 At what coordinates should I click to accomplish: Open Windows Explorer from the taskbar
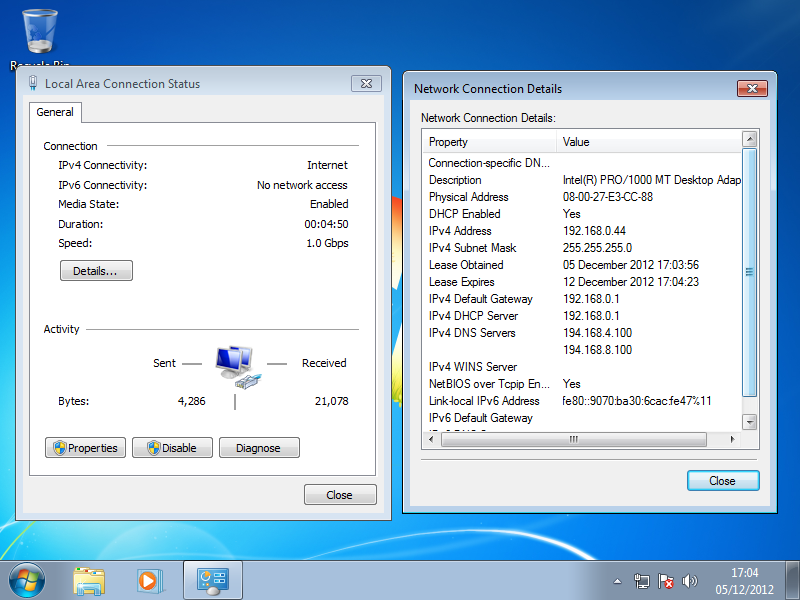(89, 580)
